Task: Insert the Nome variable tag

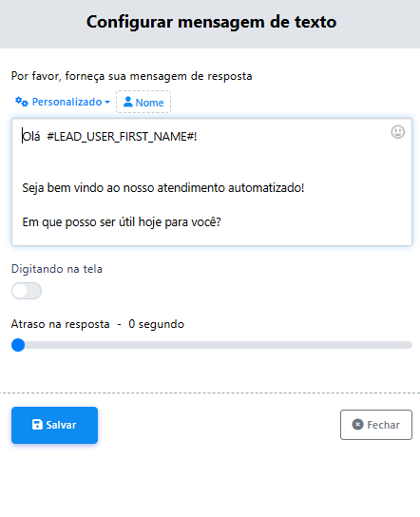Action: (x=143, y=103)
